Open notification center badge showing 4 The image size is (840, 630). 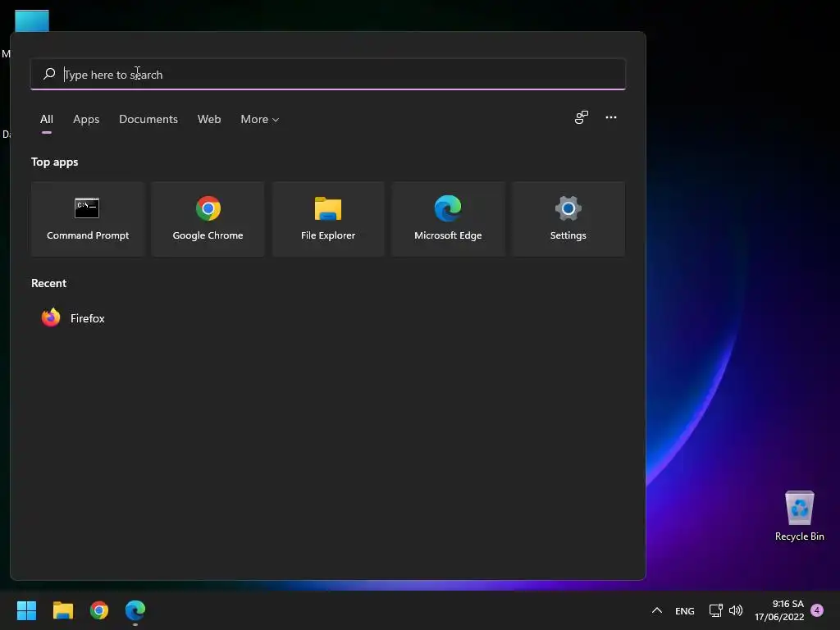pos(817,610)
